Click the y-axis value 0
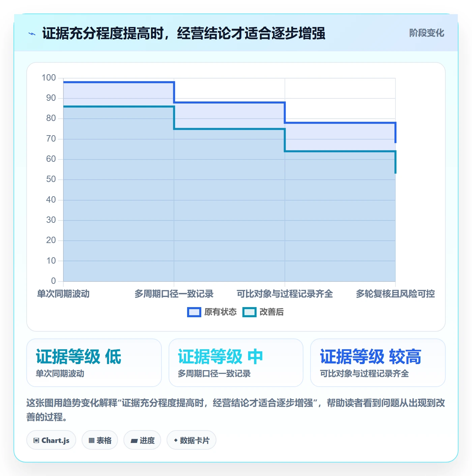Image resolution: width=472 pixels, height=476 pixels. pos(53,281)
